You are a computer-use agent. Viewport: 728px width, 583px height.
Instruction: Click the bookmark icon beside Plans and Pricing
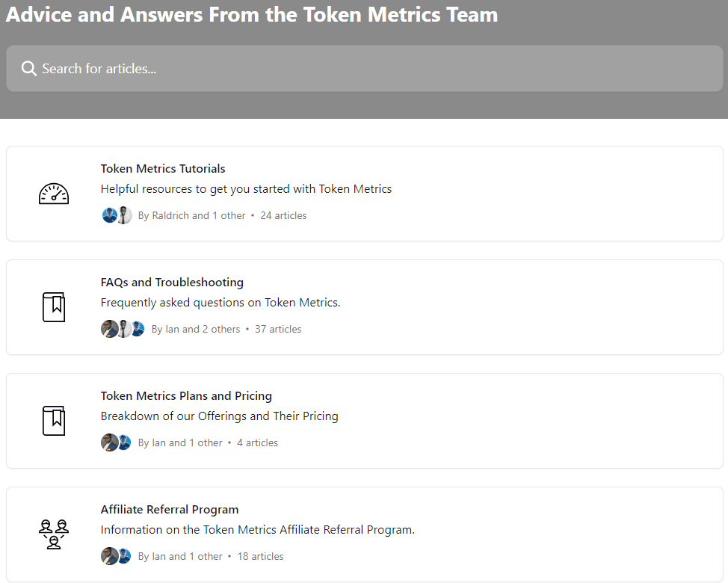[x=54, y=421]
